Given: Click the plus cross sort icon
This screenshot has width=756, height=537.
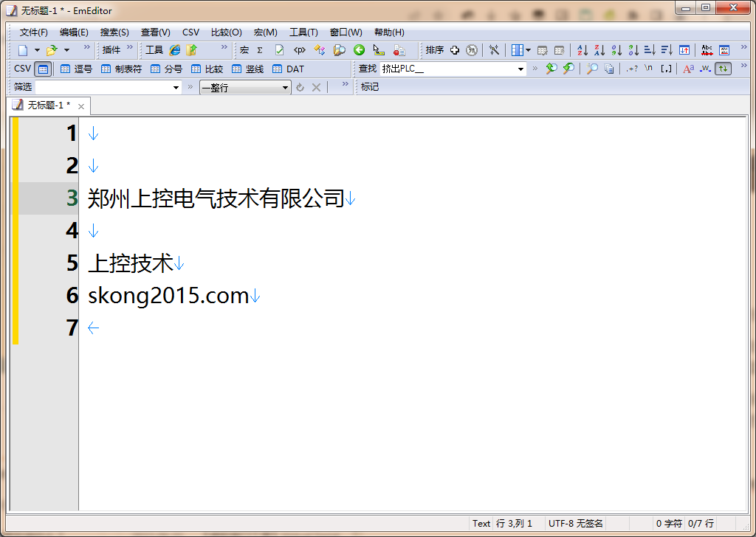Looking at the screenshot, I should pyautogui.click(x=455, y=50).
